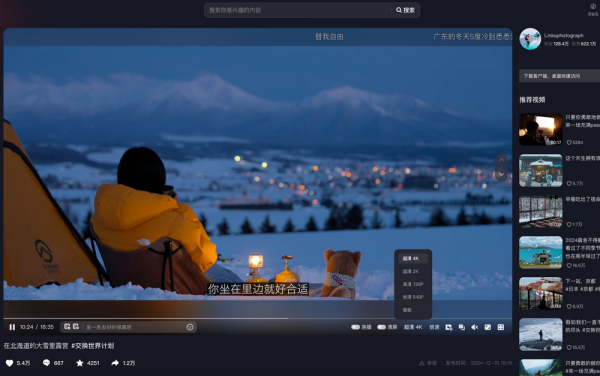
Task: Open recommended video with 16.5万 likes
Action: [x=540, y=252]
